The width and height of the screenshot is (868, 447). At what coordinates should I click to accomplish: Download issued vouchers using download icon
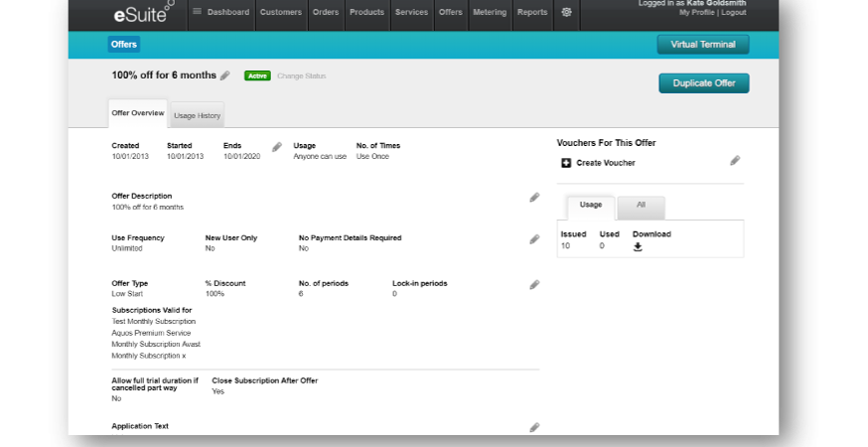(638, 247)
